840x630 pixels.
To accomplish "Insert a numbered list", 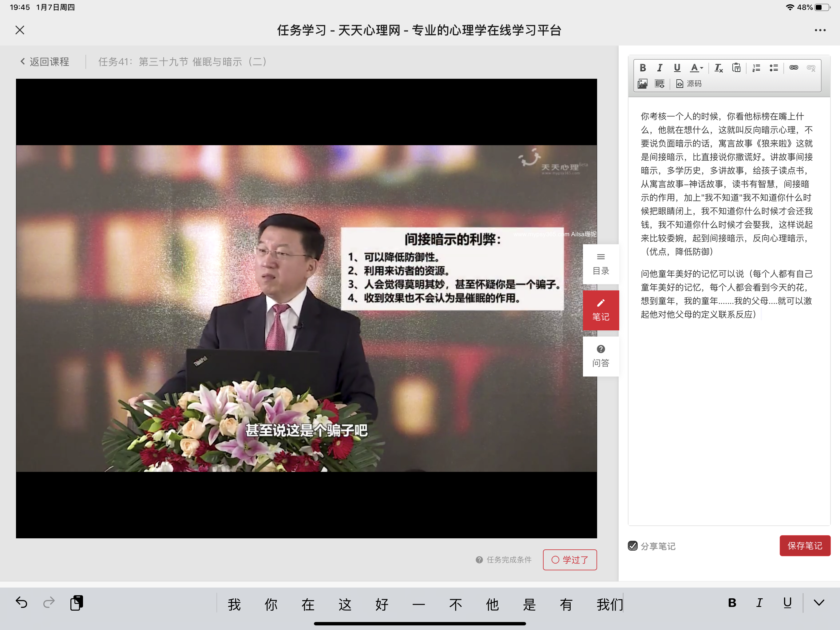I will [756, 68].
